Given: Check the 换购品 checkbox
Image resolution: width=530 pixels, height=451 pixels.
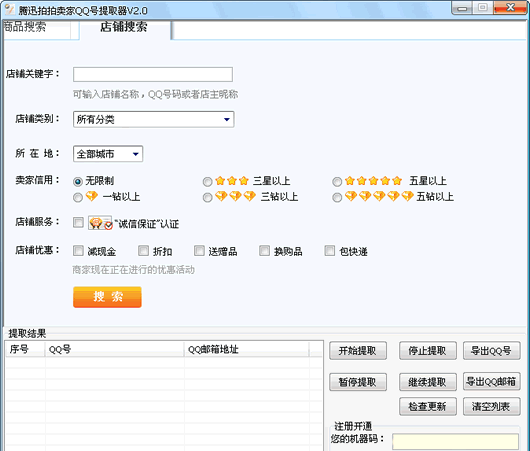Looking at the screenshot, I should coord(264,251).
